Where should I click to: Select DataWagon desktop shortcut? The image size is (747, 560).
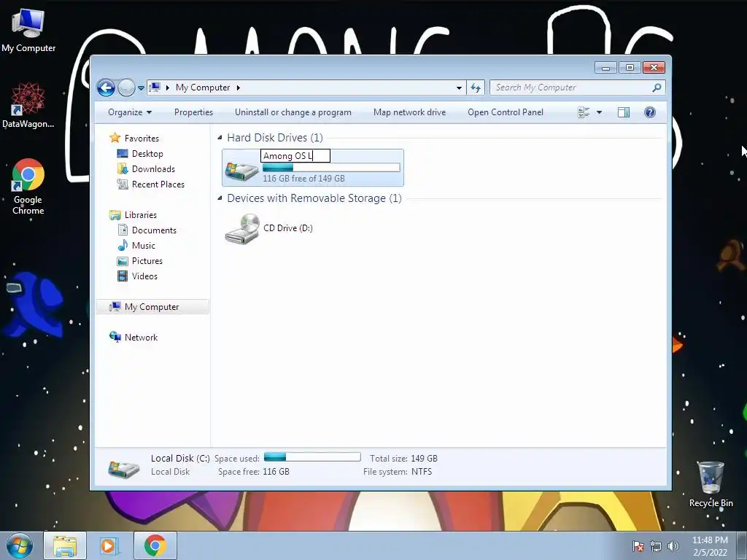[28, 106]
